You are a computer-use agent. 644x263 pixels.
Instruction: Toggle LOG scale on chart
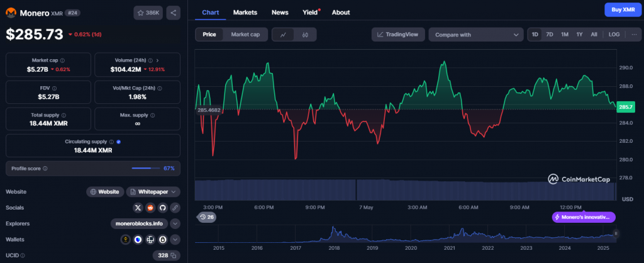(x=614, y=35)
